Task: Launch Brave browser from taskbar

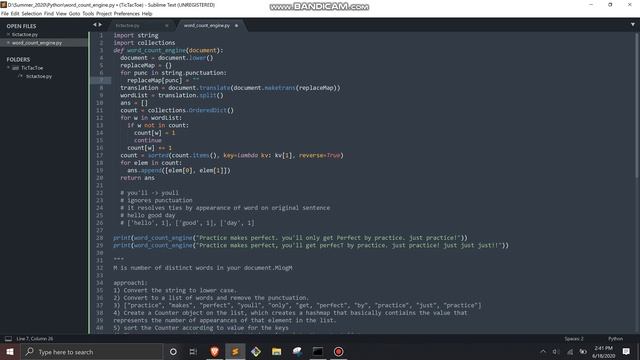Action: click(214, 351)
